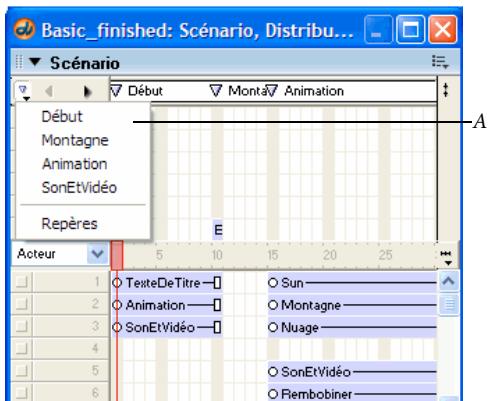Click the Director app icon in title bar
Viewport: 489px width, 401px height.
24,29
